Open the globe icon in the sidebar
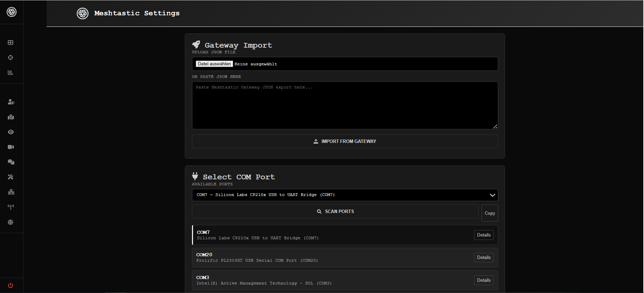Screen dimensions: 644x293 coord(11,222)
